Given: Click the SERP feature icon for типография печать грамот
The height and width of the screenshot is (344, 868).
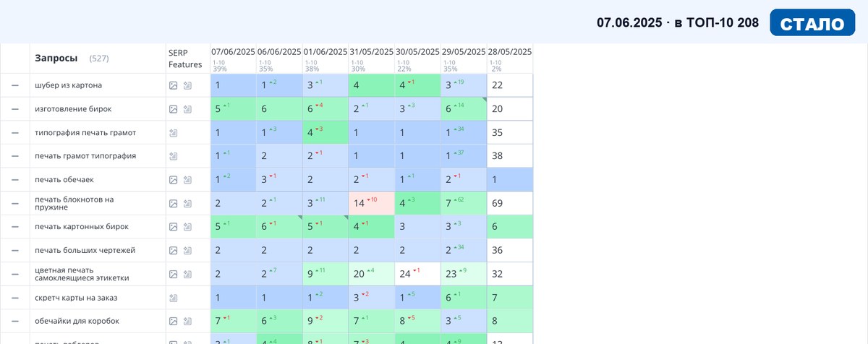Looking at the screenshot, I should pyautogui.click(x=174, y=133).
